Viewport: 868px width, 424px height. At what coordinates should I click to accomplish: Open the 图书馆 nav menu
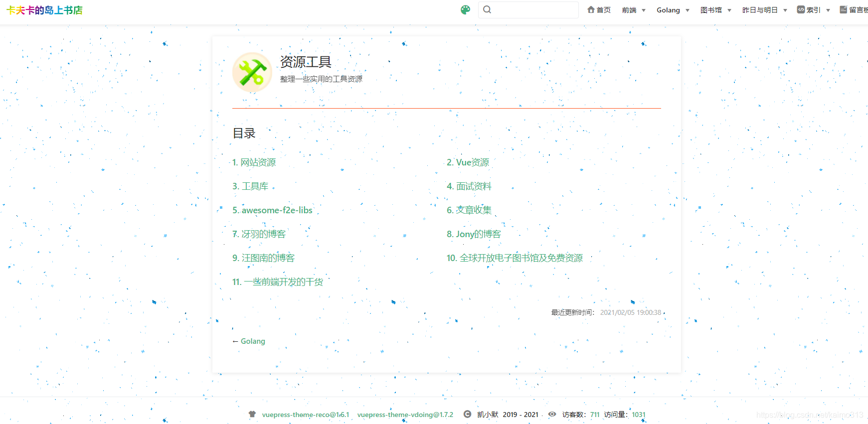(711, 10)
